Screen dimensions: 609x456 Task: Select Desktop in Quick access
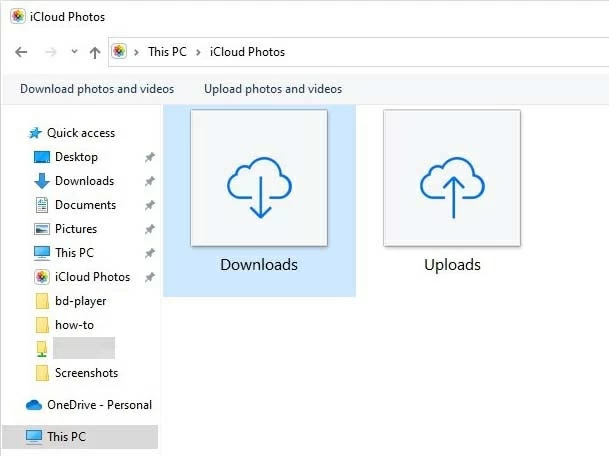(76, 157)
